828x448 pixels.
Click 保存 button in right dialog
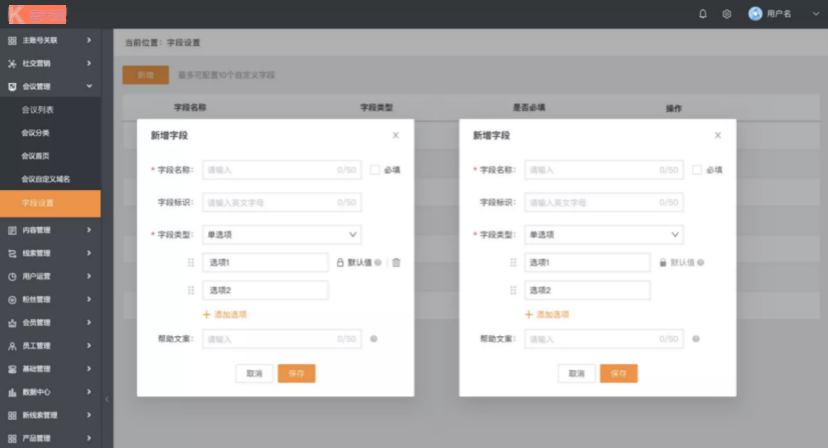click(618, 373)
